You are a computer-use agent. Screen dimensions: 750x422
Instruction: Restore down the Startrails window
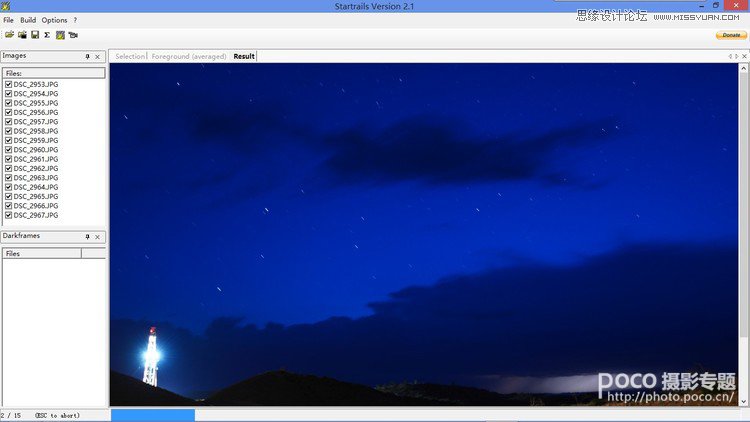pos(716,6)
